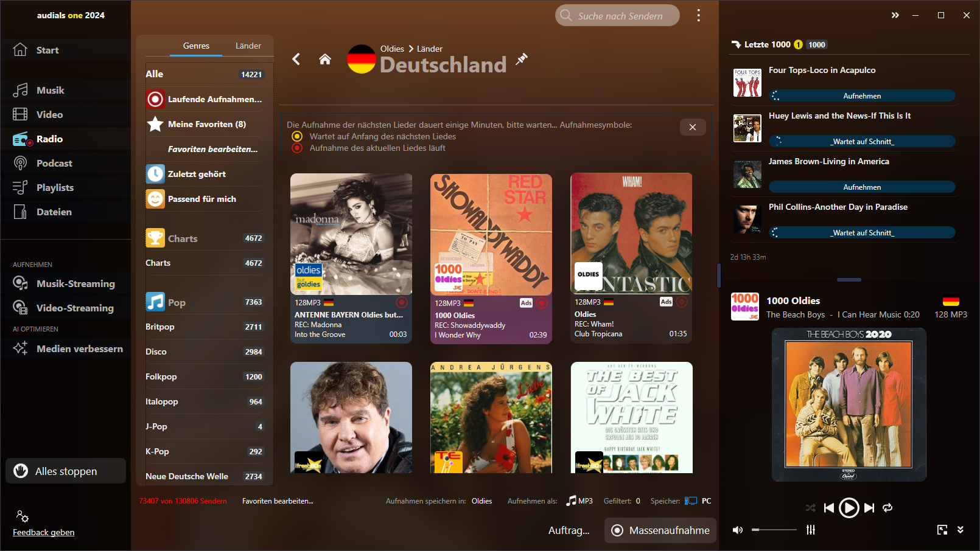Viewport: 980px width, 551px height.
Task: Toggle recording on 1000 Oldies station card
Action: click(541, 303)
